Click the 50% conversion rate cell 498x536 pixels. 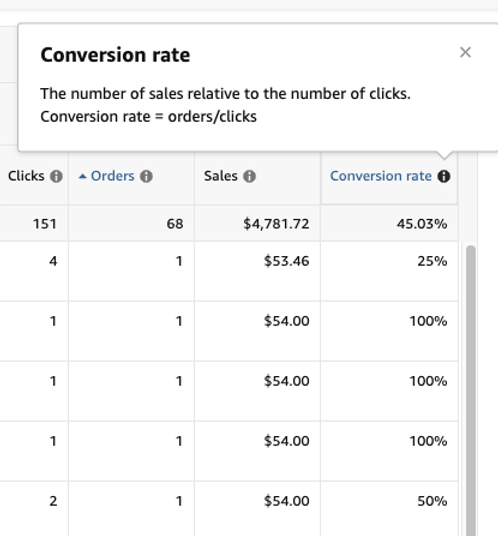[389, 509]
